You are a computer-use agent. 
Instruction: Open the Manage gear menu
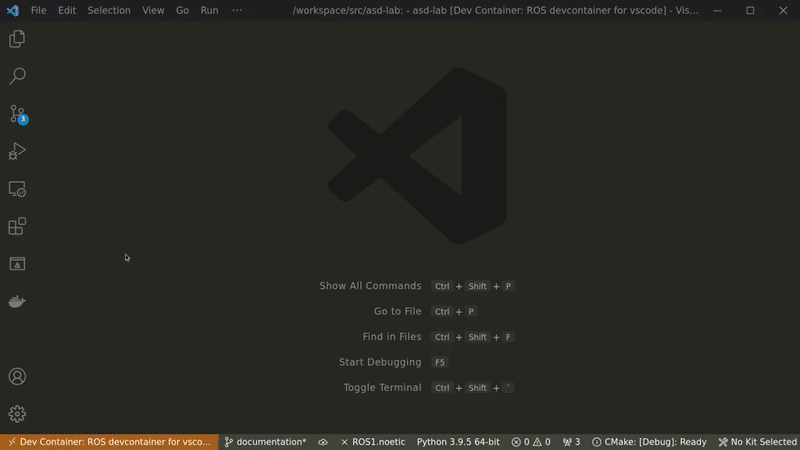[x=17, y=414]
